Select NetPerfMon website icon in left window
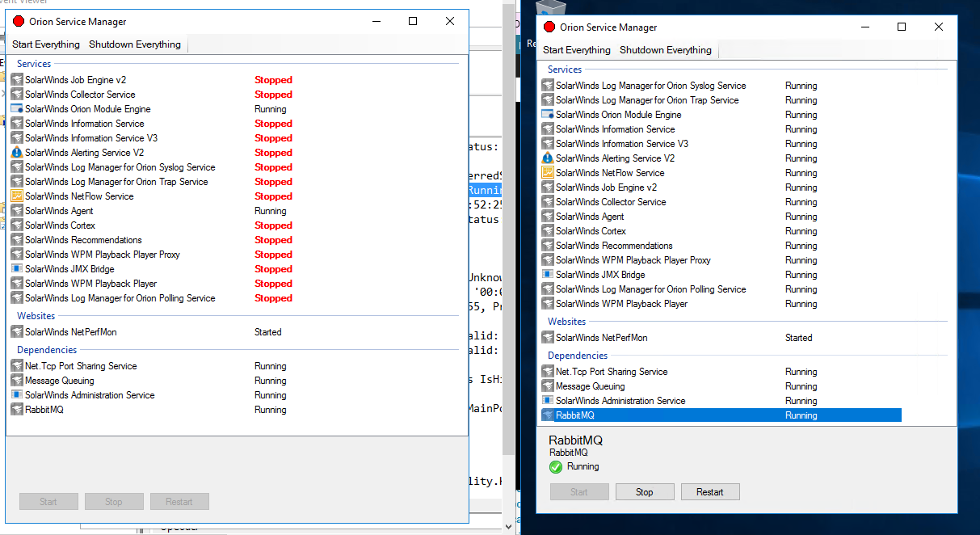 (17, 332)
